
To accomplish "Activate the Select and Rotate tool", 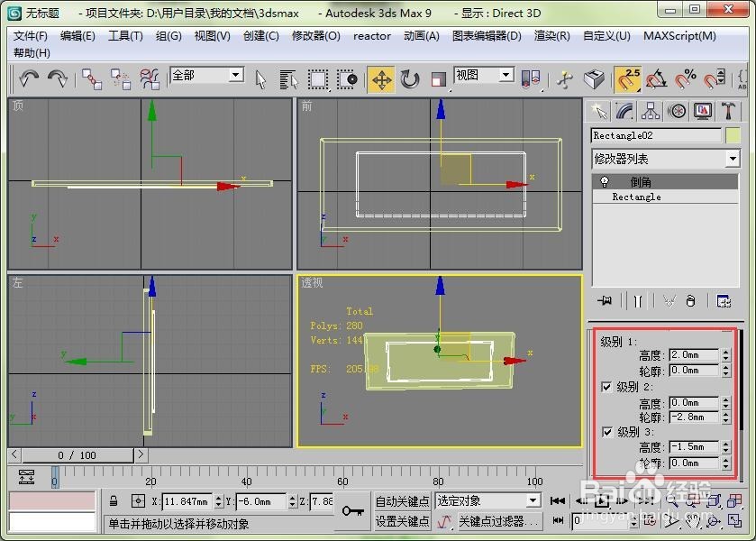I will click(x=410, y=79).
